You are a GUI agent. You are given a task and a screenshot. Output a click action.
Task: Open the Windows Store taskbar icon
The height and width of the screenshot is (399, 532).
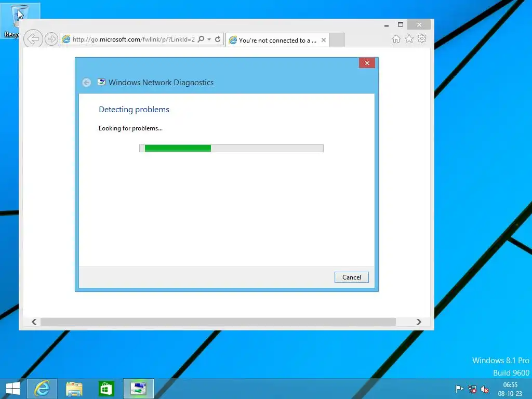pos(106,389)
